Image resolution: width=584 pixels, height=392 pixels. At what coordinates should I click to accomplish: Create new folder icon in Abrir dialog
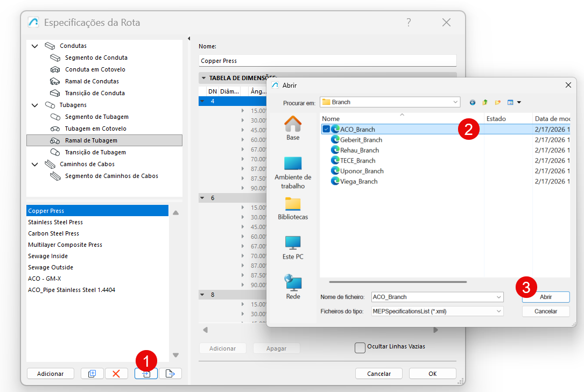tap(497, 102)
